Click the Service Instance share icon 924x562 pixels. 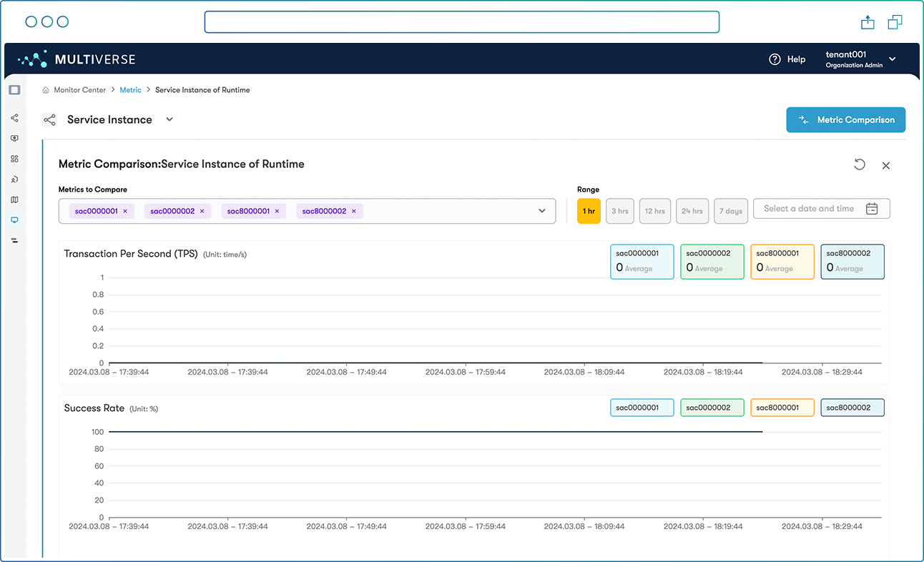[49, 120]
